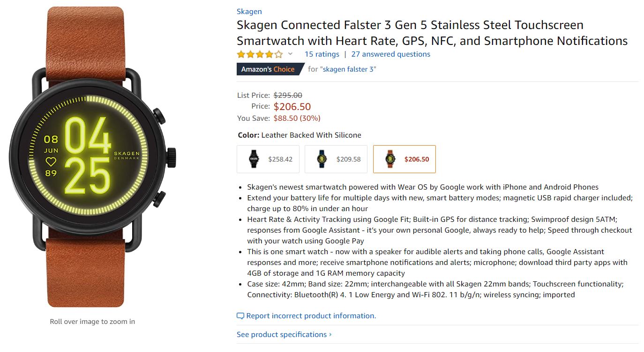Click the "skagen falster 3" search term link

pos(348,69)
